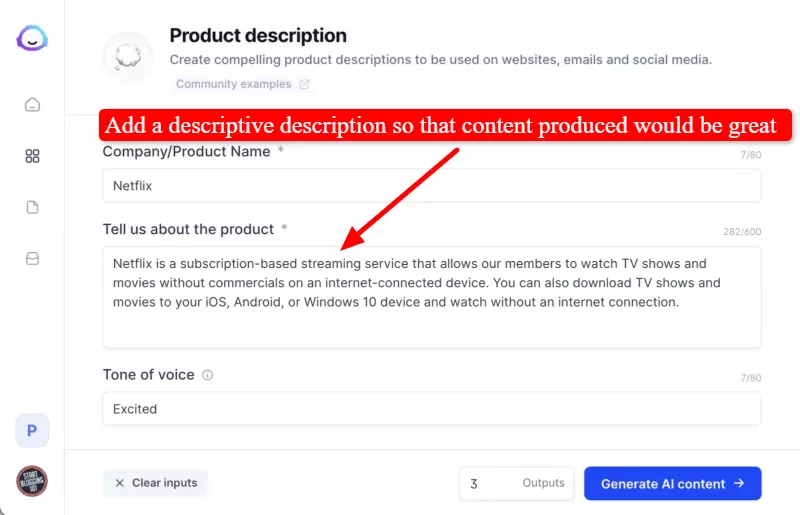800x515 pixels.
Task: Open the Start Blogging 101 profile avatar
Action: click(x=32, y=481)
